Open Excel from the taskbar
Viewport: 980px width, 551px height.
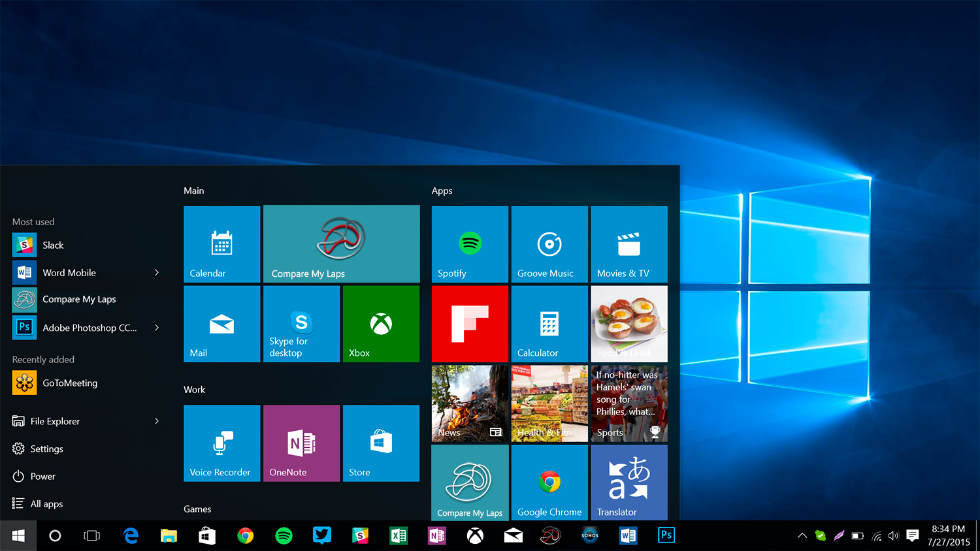[399, 536]
